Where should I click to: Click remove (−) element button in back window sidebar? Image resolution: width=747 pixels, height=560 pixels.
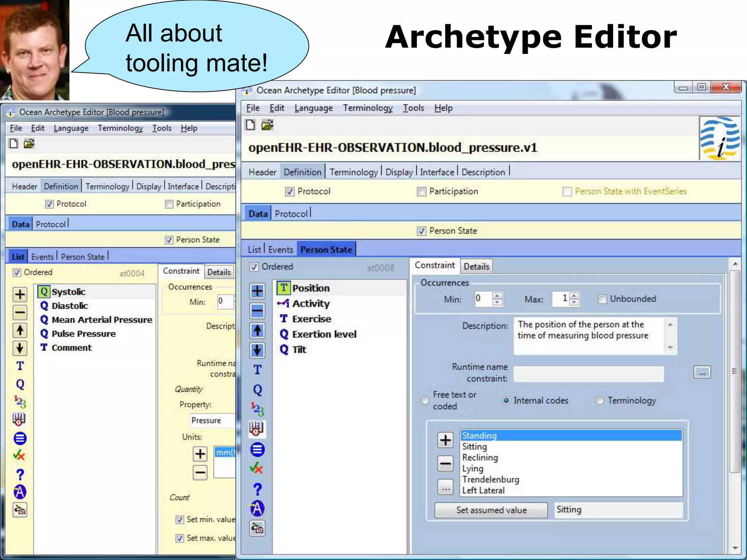(x=20, y=312)
